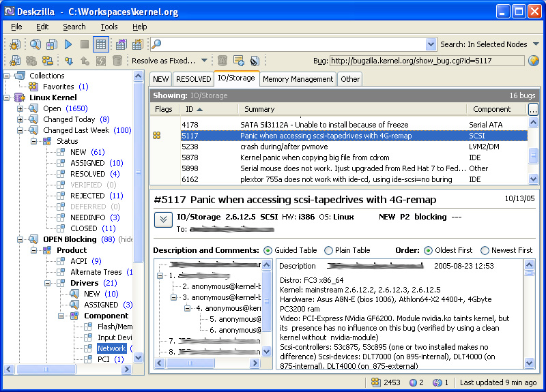The height and width of the screenshot is (392, 546).
Task: Click the bug icon in top toolbar
Action: (x=14, y=44)
